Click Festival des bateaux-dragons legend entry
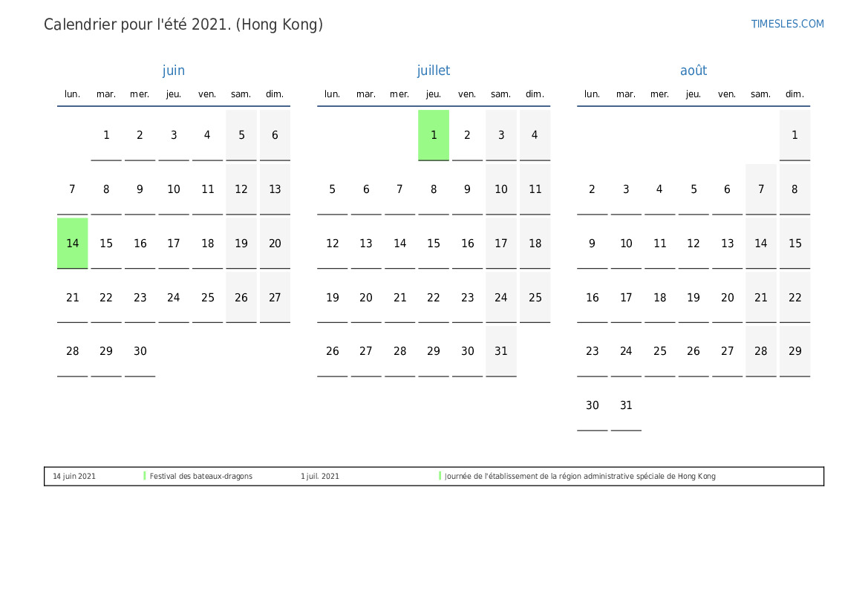Screen dimensions: 868x614 (x=200, y=476)
